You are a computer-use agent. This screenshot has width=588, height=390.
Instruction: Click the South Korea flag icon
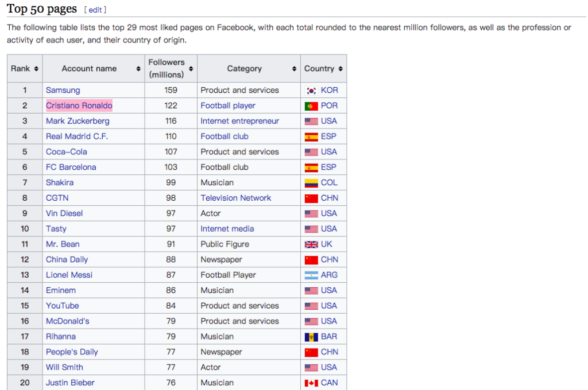pyautogui.click(x=311, y=91)
